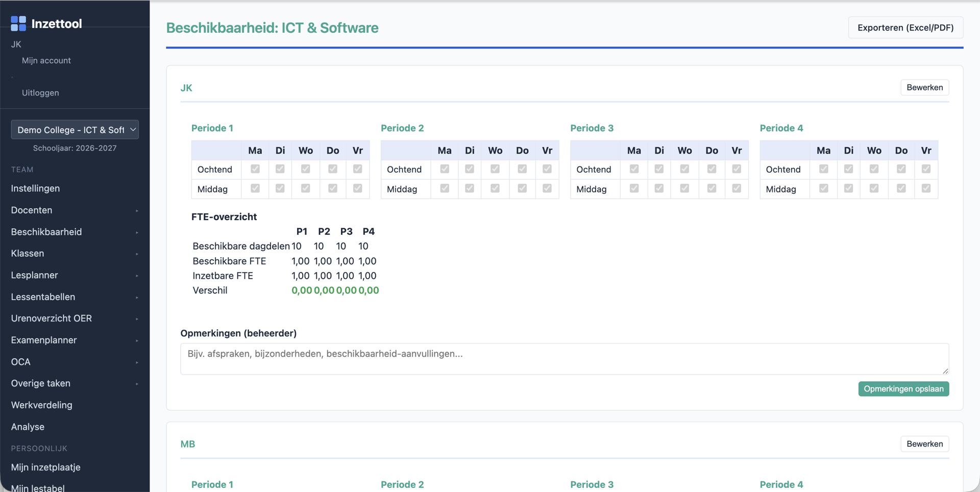The width and height of the screenshot is (980, 492).
Task: Save remarks with Opmerkingen opslaan
Action: [x=903, y=389]
